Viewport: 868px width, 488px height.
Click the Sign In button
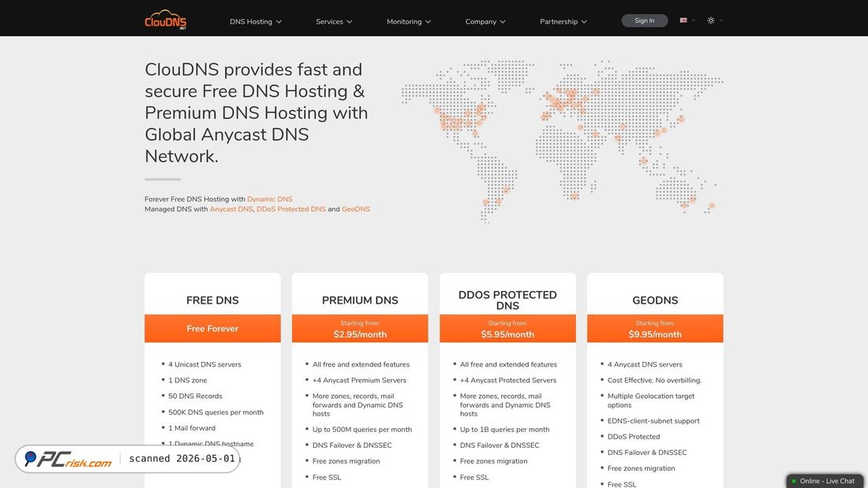coord(645,20)
